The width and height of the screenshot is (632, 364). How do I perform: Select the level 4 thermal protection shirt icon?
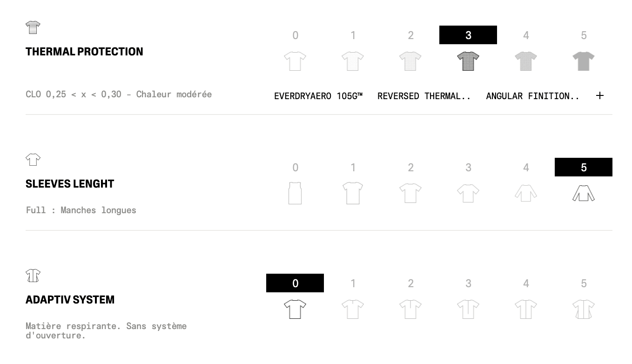[526, 61]
